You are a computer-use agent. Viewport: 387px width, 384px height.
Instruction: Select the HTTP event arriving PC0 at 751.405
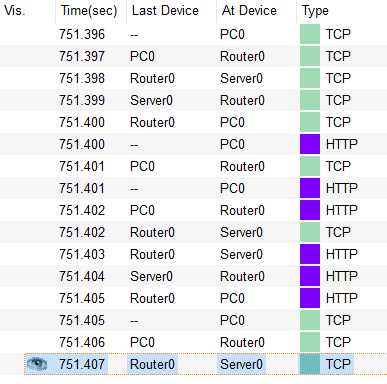193,298
